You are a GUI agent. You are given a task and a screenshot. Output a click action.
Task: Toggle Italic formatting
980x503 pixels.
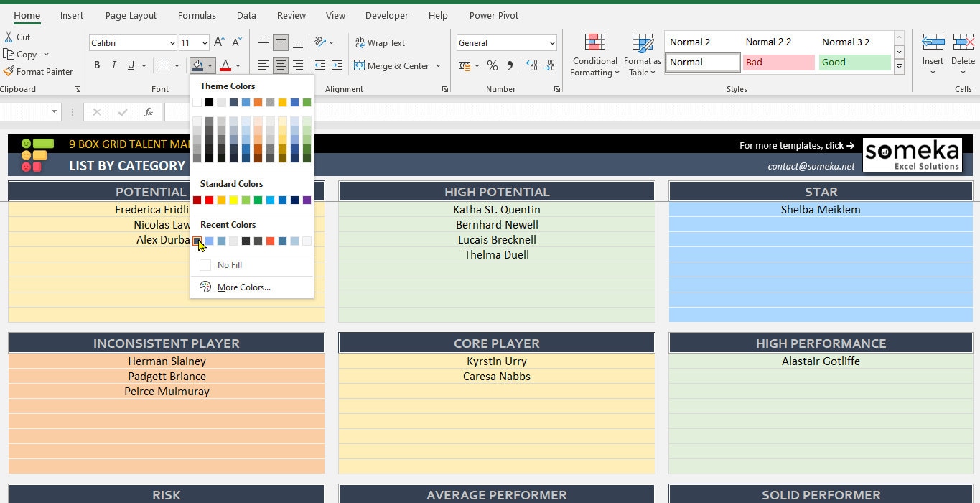(113, 65)
